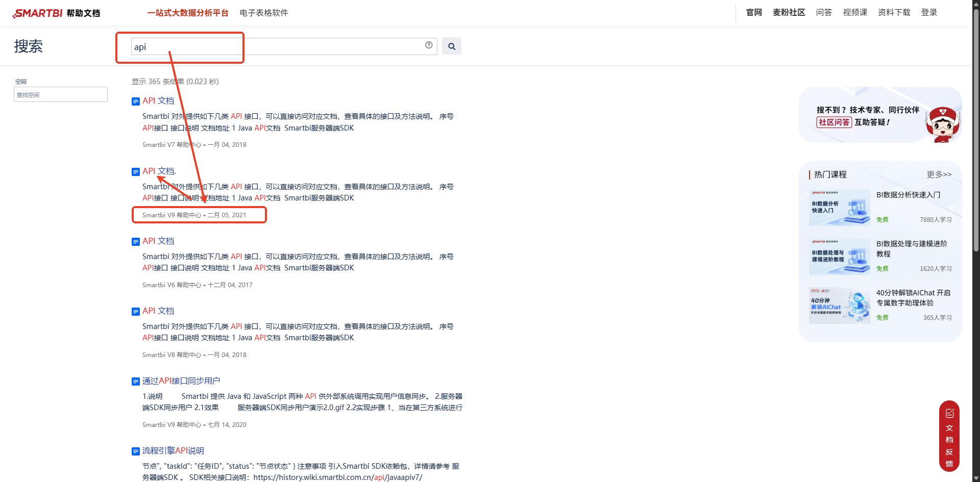Open 一站式大数据分析平台 tab
The height and width of the screenshot is (482, 980).
click(188, 13)
